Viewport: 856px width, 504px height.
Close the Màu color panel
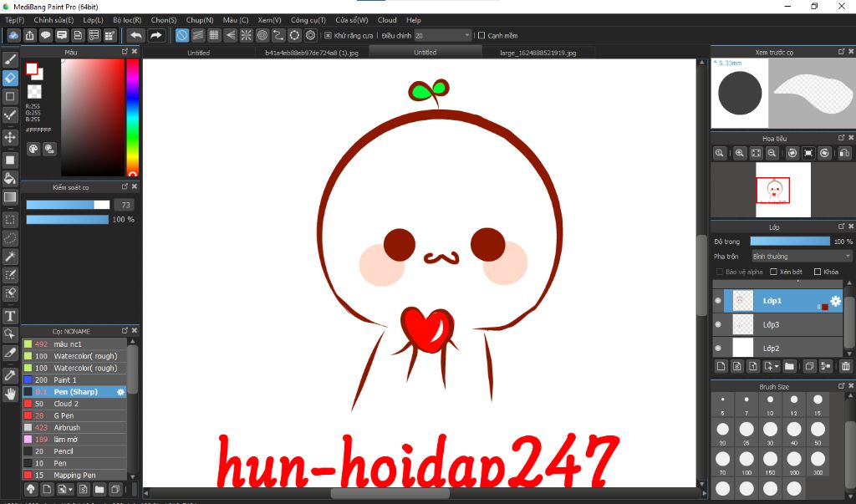[x=135, y=51]
